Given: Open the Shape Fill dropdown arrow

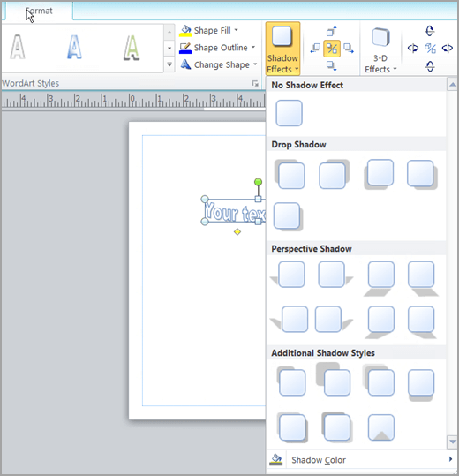Looking at the screenshot, I should coord(236,30).
